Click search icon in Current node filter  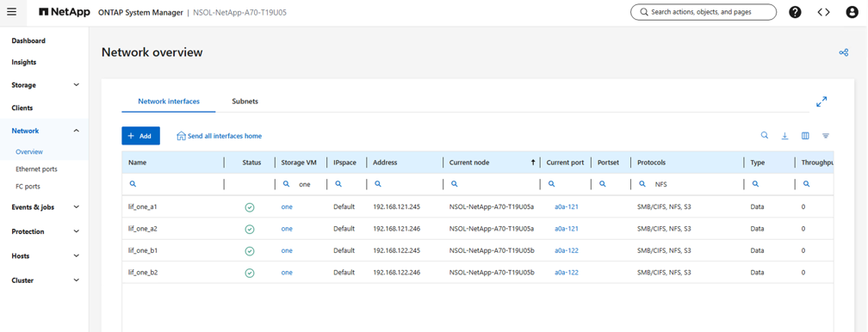(x=454, y=184)
